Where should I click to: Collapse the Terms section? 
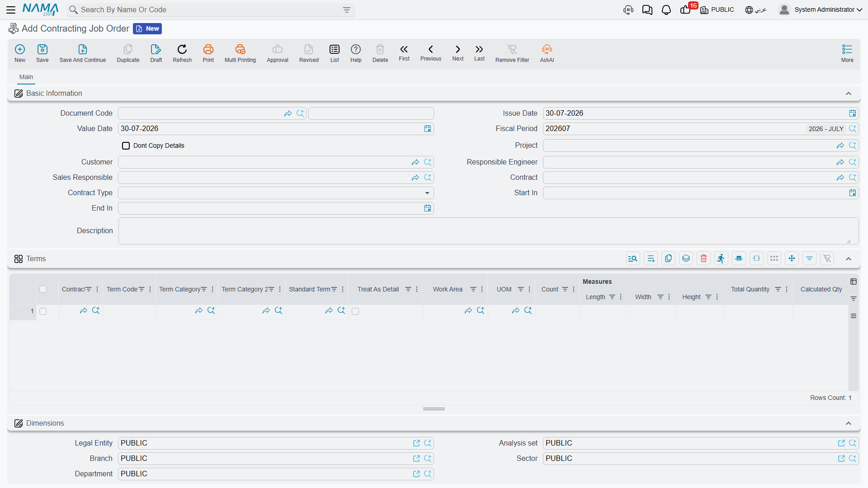pos(849,259)
